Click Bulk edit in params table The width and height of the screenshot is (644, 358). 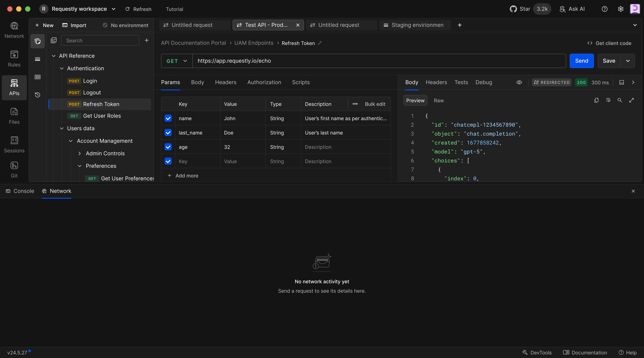(375, 104)
